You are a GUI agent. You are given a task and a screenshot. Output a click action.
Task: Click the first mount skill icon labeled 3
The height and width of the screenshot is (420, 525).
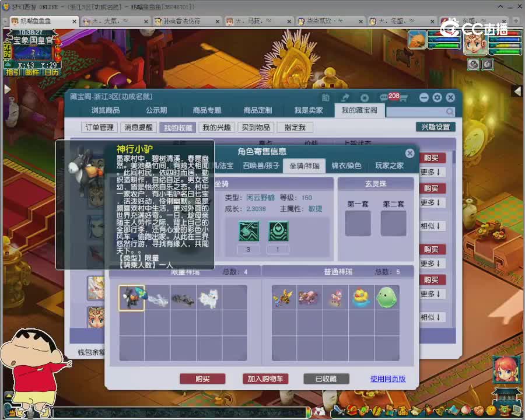tap(249, 231)
